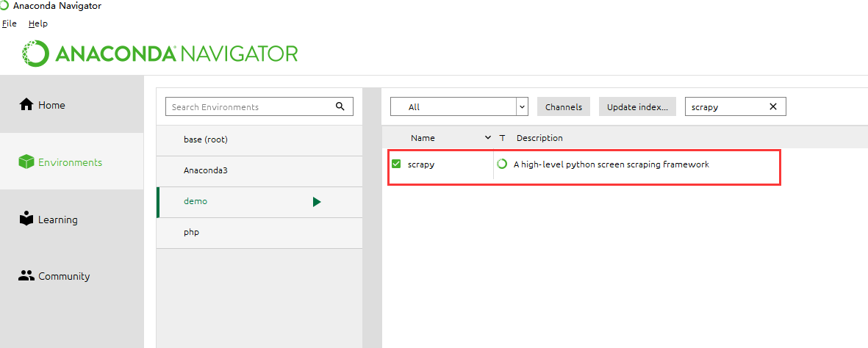Open the Help menu
Viewport: 868px width, 348px height.
38,23
